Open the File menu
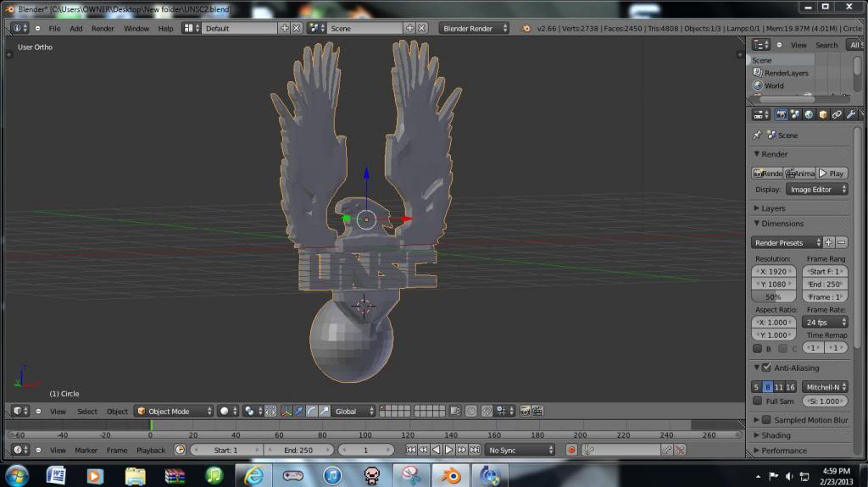 coord(55,28)
